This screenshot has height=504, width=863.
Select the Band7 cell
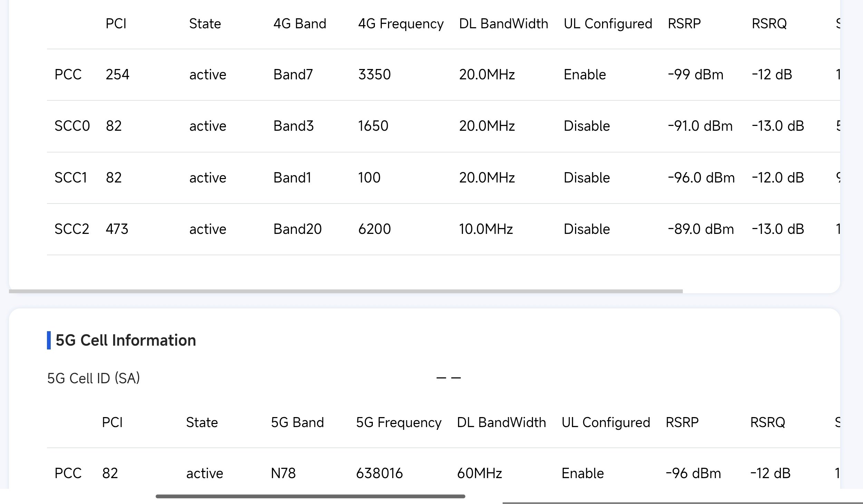point(293,75)
